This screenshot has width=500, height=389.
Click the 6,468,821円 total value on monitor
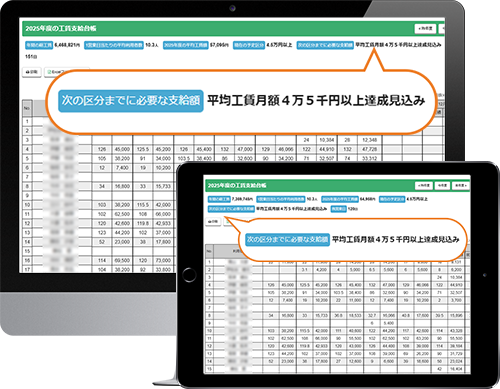(67, 45)
